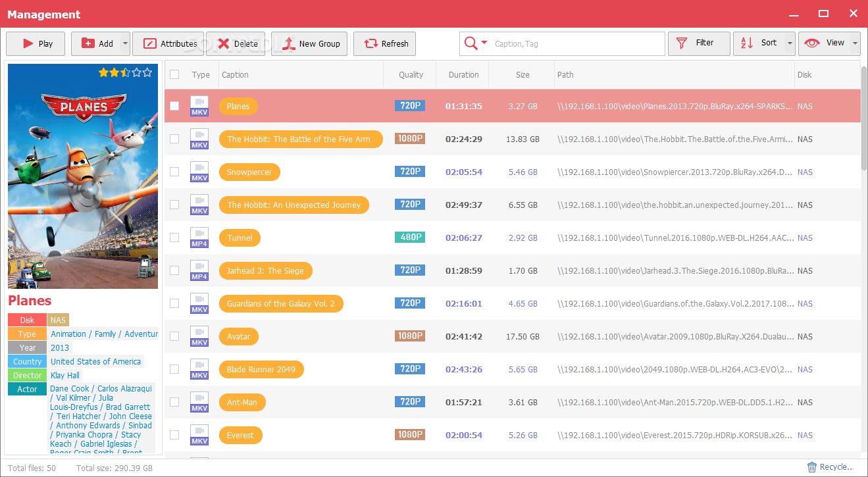Check the Unexpected Journey row checkbox

coord(174,205)
